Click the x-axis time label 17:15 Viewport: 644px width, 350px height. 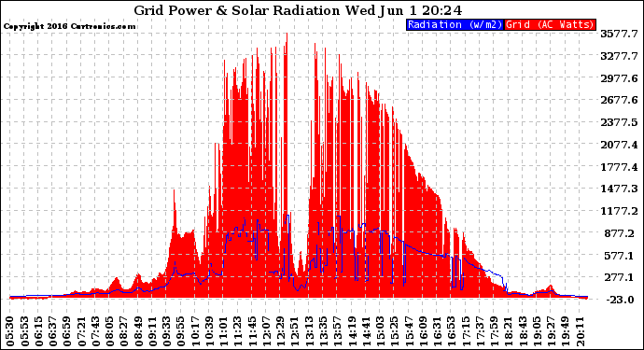pyautogui.click(x=466, y=331)
